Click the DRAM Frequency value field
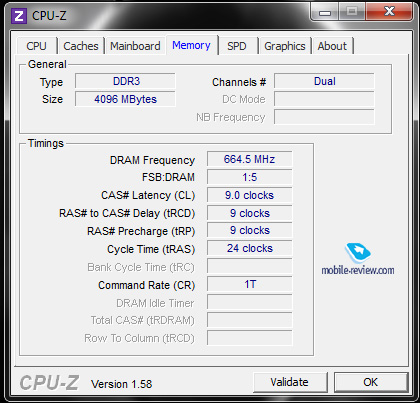This screenshot has width=420, height=403. point(250,159)
